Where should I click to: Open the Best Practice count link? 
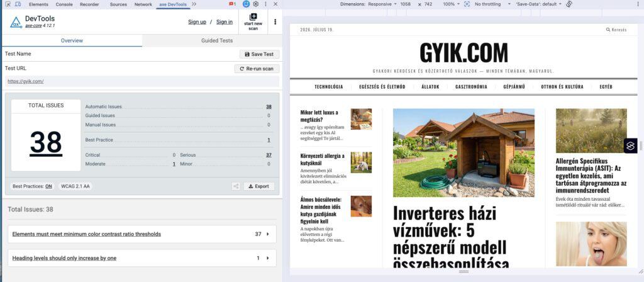(269, 140)
